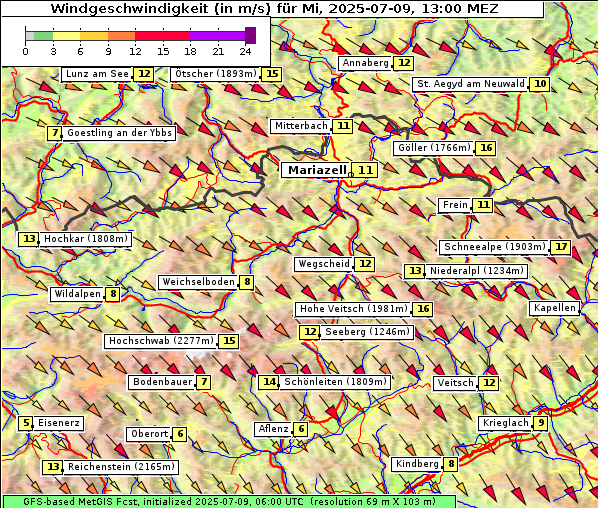Screen dimensions: 598x508
Task: Click the purple 24 m/s legend swatch
Action: pyautogui.click(x=250, y=35)
